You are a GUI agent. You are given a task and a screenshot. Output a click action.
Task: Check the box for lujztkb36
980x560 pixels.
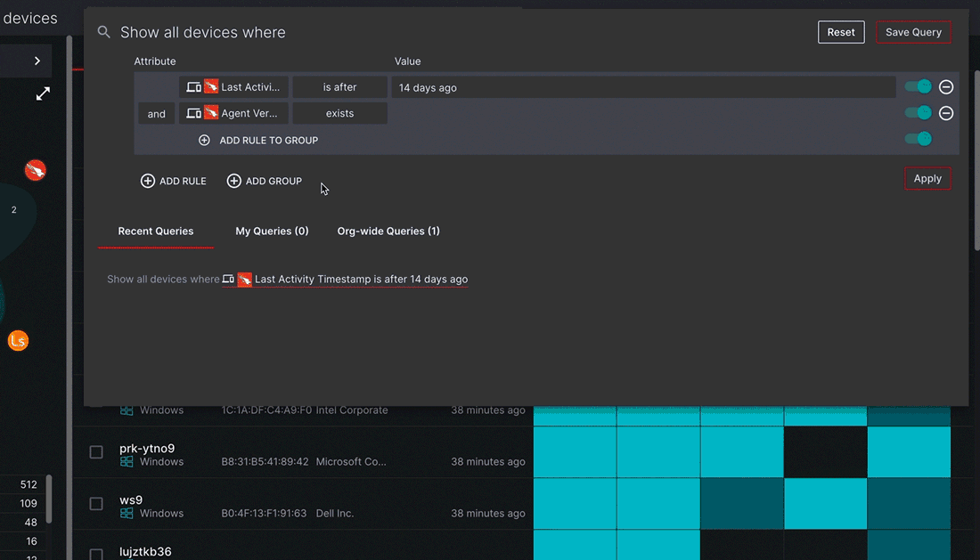[96, 555]
